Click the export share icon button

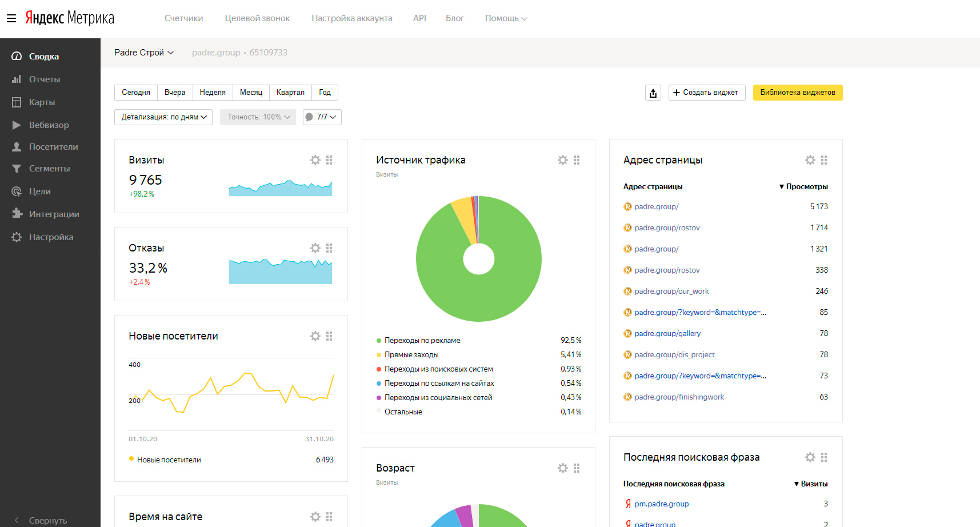pyautogui.click(x=653, y=93)
